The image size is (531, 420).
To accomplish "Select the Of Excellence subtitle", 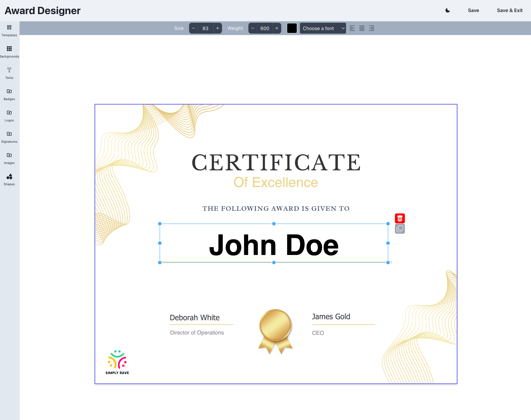I will click(276, 182).
